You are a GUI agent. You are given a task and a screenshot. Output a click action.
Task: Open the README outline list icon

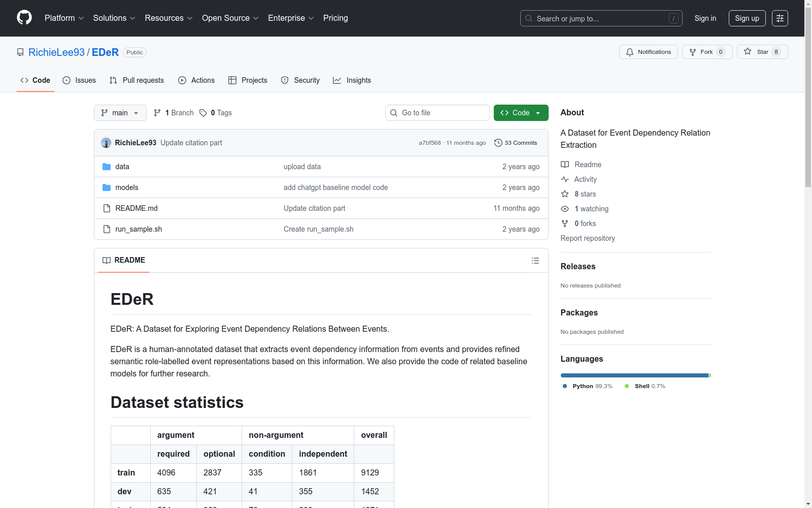point(535,261)
